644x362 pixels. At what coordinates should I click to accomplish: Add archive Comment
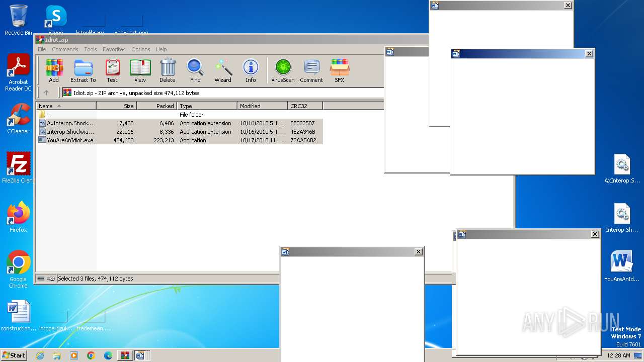point(311,70)
